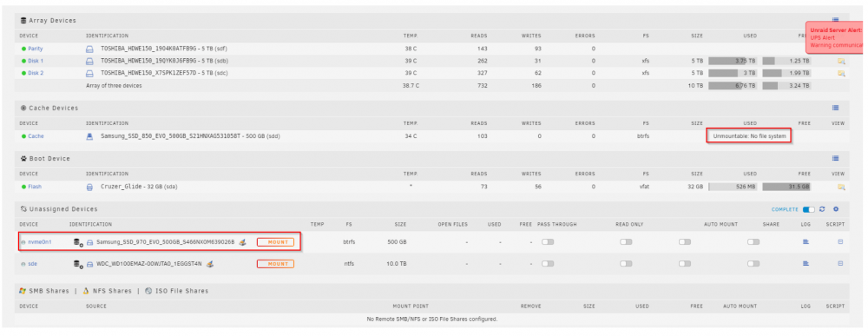
Task: Open log for sde device
Action: point(806,263)
